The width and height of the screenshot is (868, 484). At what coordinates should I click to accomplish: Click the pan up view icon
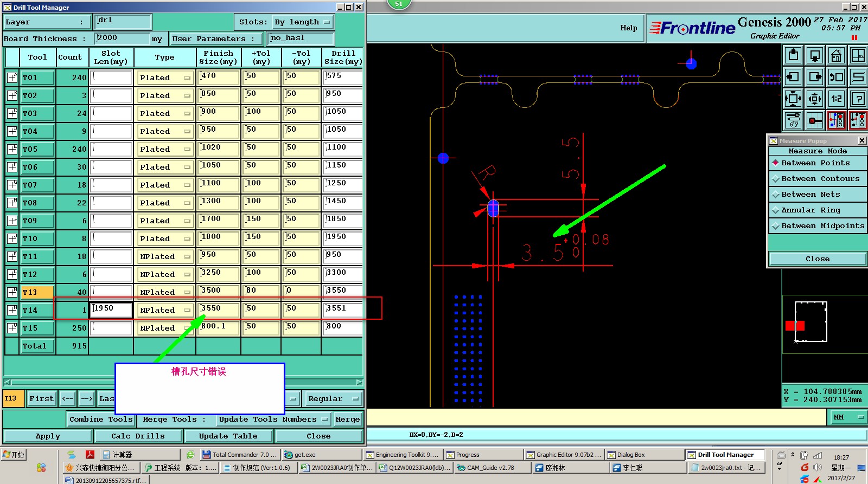tap(793, 55)
